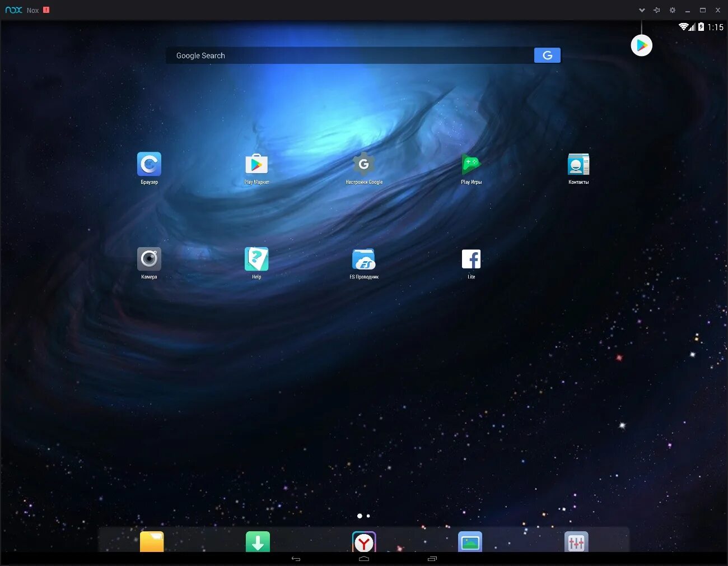This screenshot has height=566, width=728.
Task: Click the battery status icon
Action: click(x=701, y=26)
